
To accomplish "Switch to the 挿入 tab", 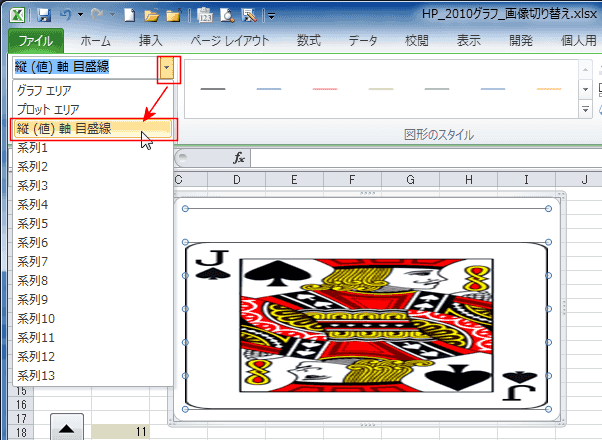I will pos(150,41).
